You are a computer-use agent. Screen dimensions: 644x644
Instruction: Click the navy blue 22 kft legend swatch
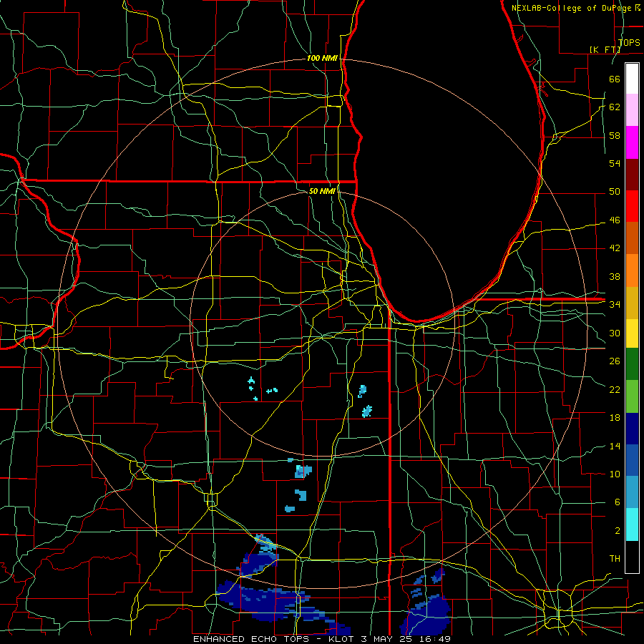pyautogui.click(x=632, y=429)
